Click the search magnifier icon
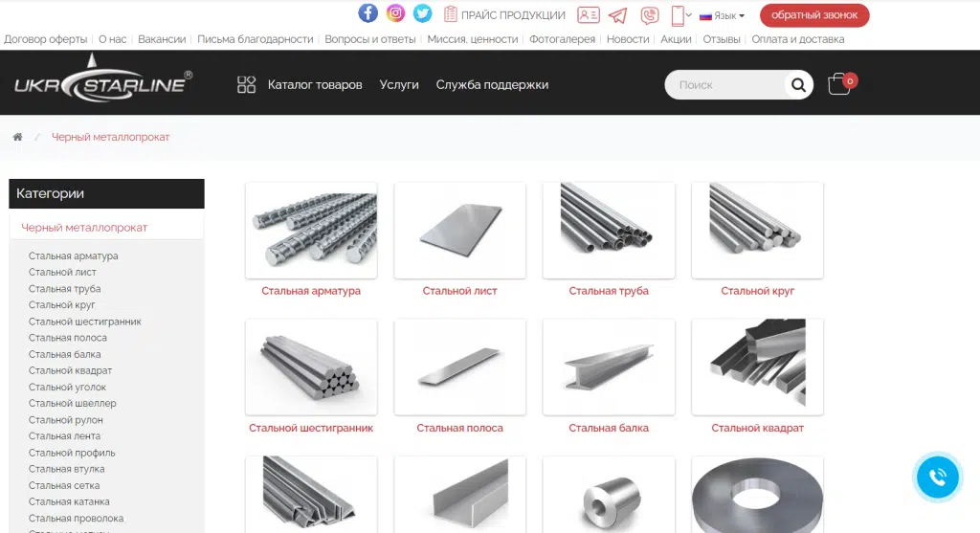The image size is (980, 533). click(798, 84)
